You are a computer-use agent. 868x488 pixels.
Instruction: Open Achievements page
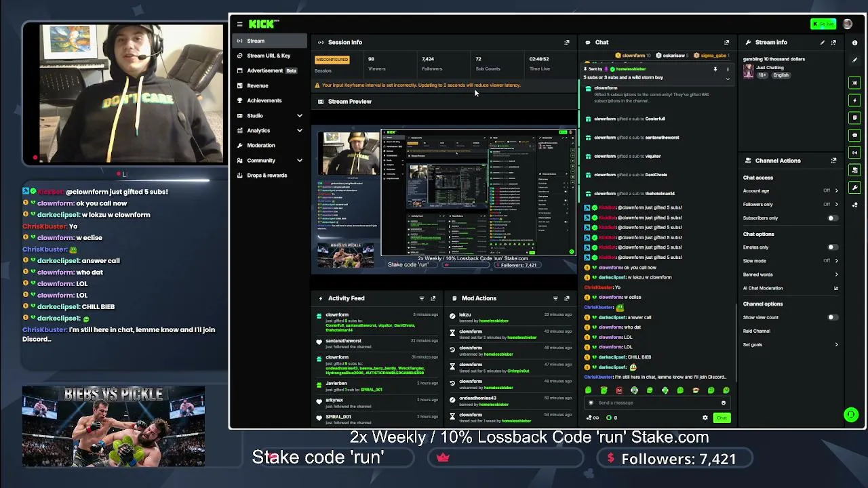coord(270,101)
